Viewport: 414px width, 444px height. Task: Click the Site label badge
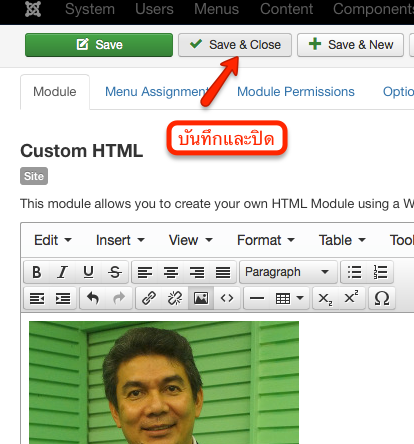[34, 176]
